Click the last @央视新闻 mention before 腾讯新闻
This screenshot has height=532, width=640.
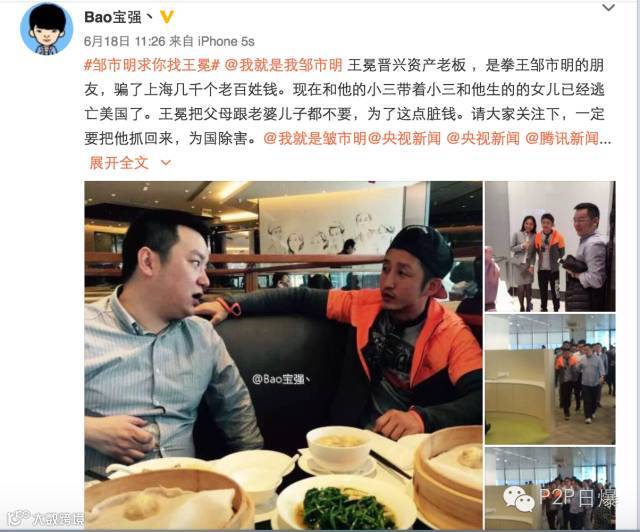(x=483, y=138)
